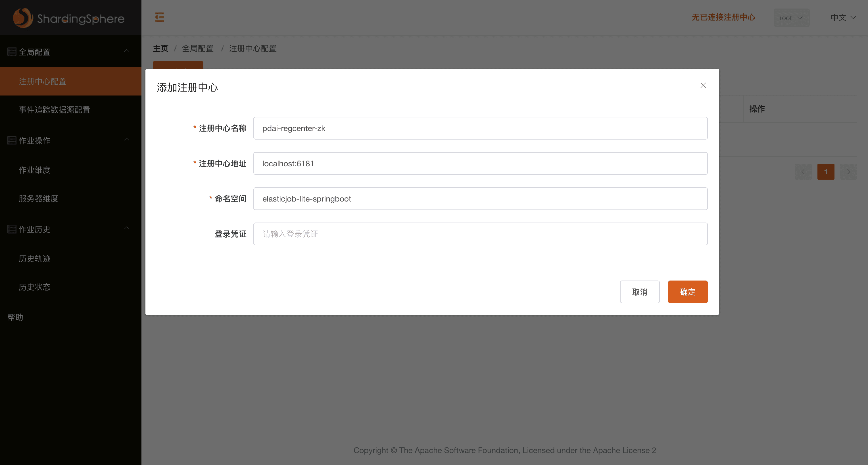Close the add registry center dialog

703,85
